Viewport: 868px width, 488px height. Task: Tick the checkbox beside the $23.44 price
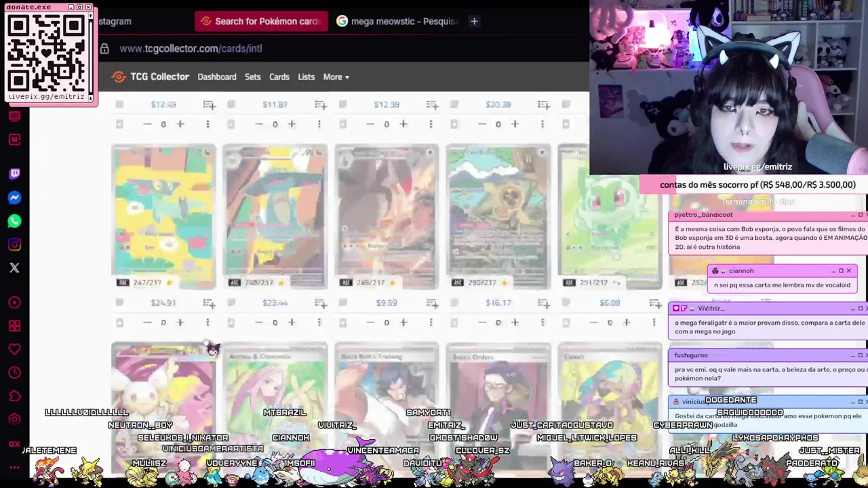[231, 302]
